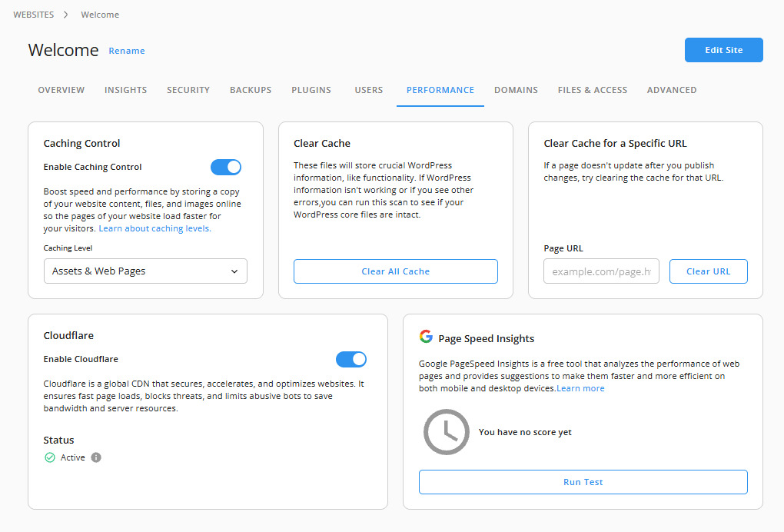784x532 pixels.
Task: Click the Welcome page title
Action: tap(64, 50)
